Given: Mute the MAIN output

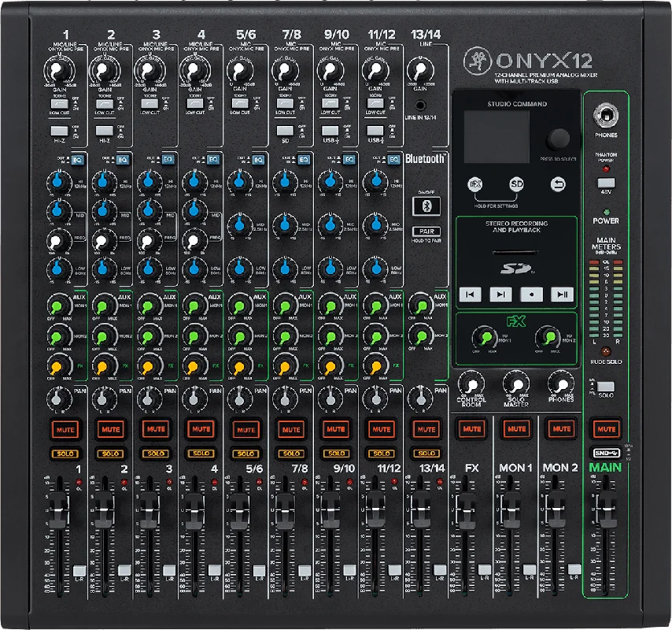Looking at the screenshot, I should (607, 429).
